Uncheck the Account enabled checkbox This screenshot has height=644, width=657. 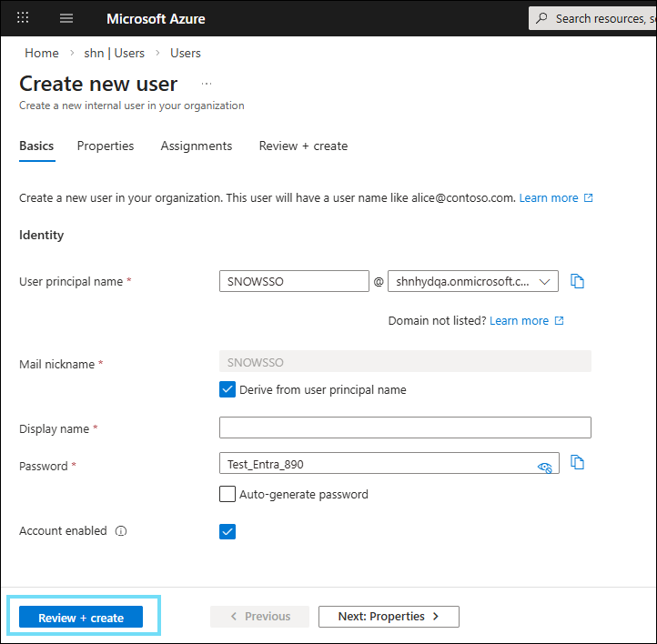(227, 531)
